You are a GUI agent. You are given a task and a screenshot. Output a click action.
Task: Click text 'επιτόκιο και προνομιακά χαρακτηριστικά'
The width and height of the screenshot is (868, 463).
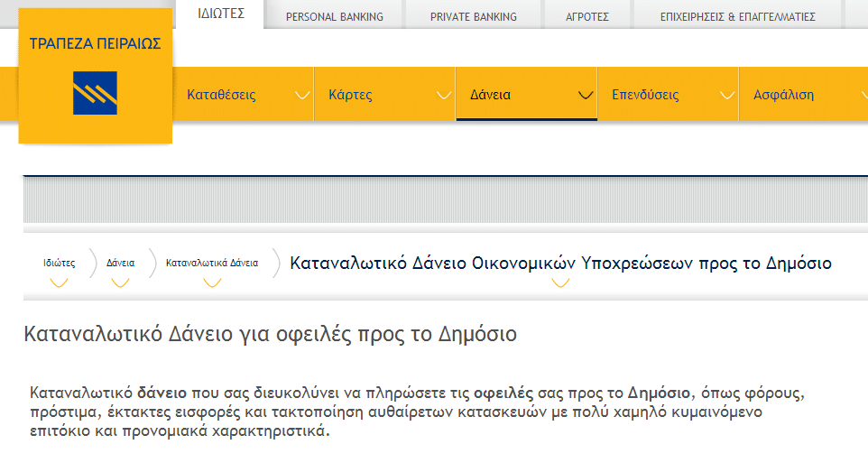point(180,431)
